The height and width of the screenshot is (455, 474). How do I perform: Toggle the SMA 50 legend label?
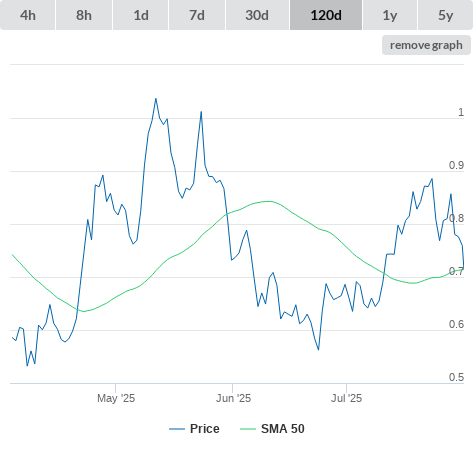(x=283, y=429)
